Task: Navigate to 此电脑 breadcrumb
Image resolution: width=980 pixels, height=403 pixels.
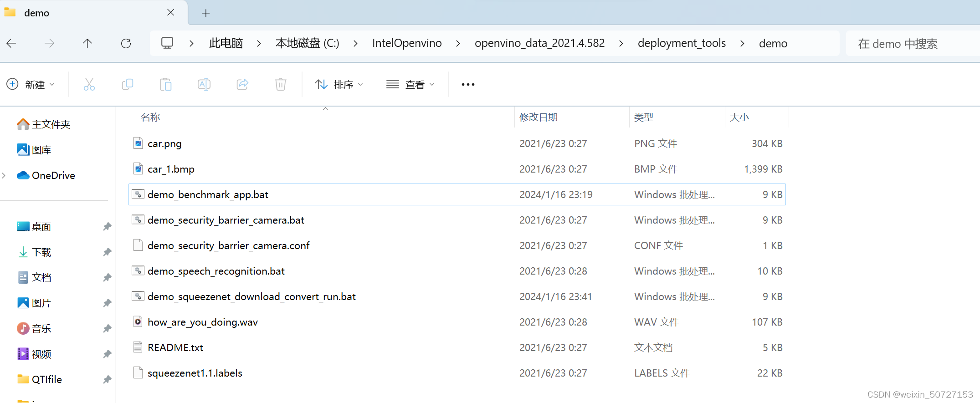Action: [226, 43]
